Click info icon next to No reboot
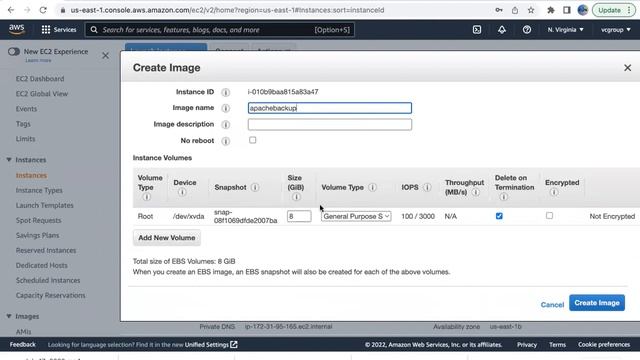The image size is (640, 360). point(225,141)
